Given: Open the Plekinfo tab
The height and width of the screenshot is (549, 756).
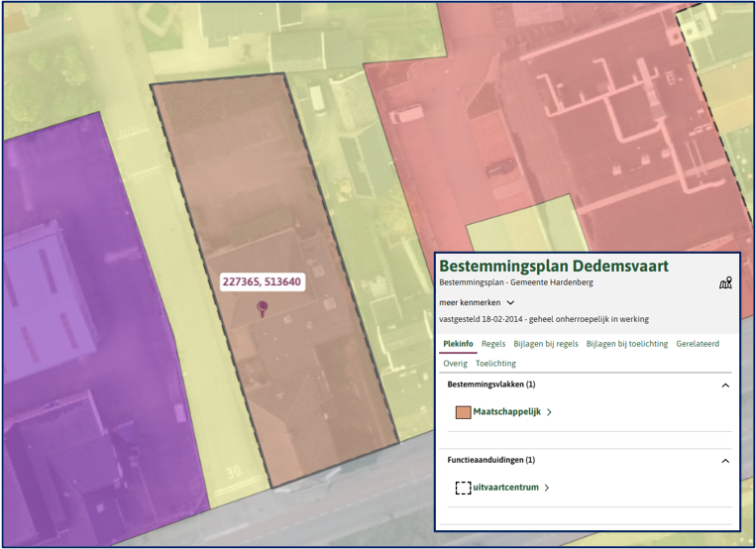Looking at the screenshot, I should click(458, 344).
